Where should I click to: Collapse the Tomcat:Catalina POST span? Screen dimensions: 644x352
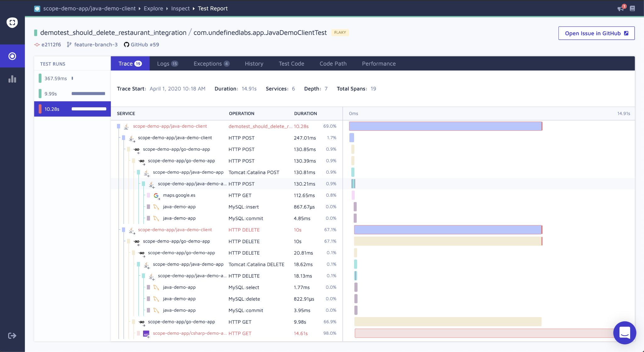pos(139,172)
